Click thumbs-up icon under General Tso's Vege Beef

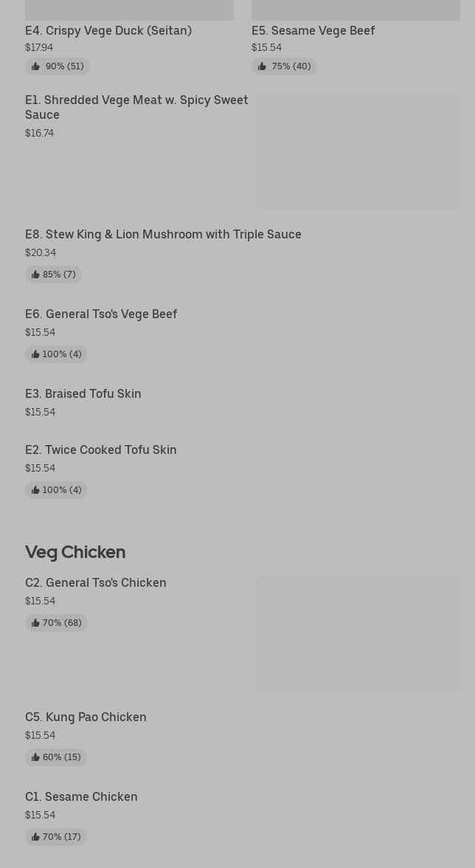pyautogui.click(x=35, y=354)
